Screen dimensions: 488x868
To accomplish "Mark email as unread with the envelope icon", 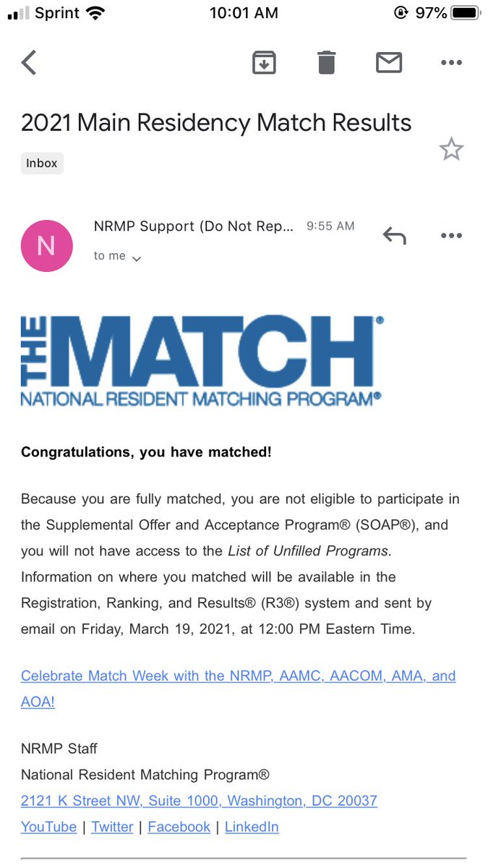I will 389,63.
